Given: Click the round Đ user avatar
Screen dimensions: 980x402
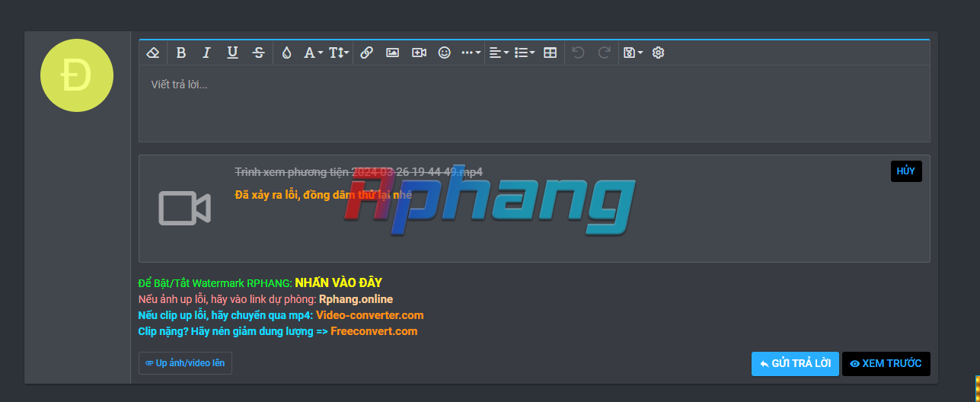Looking at the screenshot, I should 76,75.
